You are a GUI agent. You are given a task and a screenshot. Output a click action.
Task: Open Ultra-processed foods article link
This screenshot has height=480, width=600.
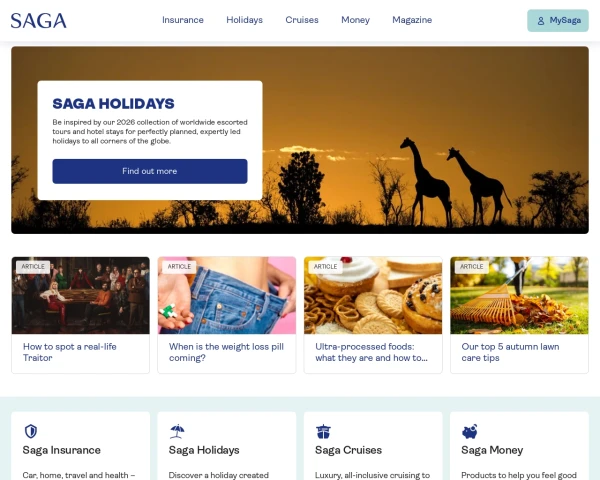[x=371, y=352]
